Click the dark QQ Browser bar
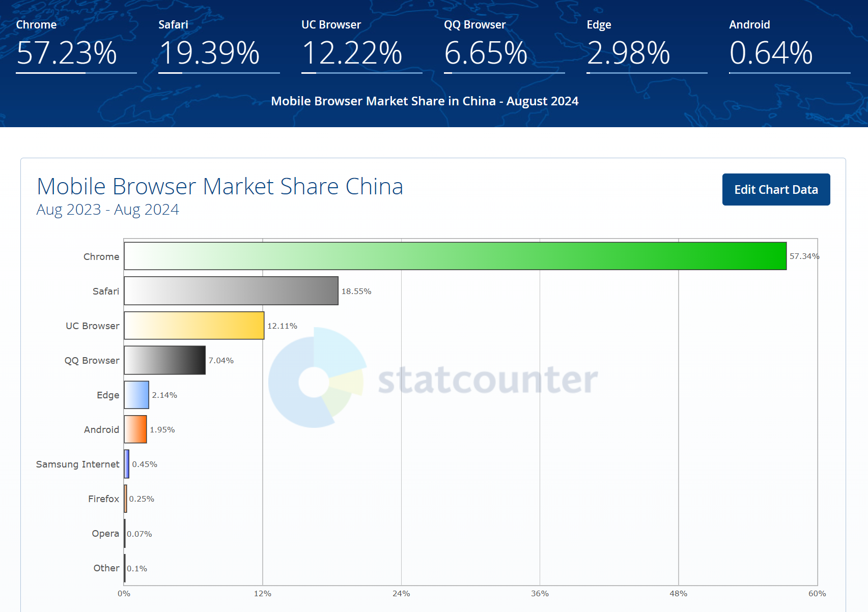868x612 pixels. [165, 360]
